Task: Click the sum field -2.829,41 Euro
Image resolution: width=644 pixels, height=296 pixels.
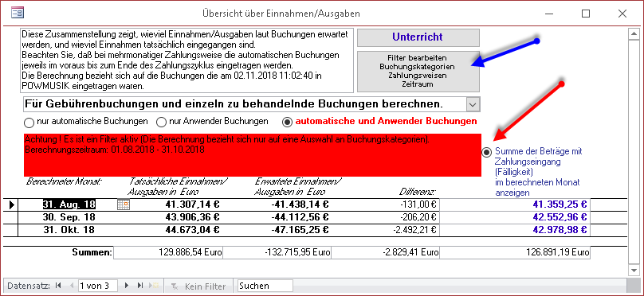Action: click(385, 252)
